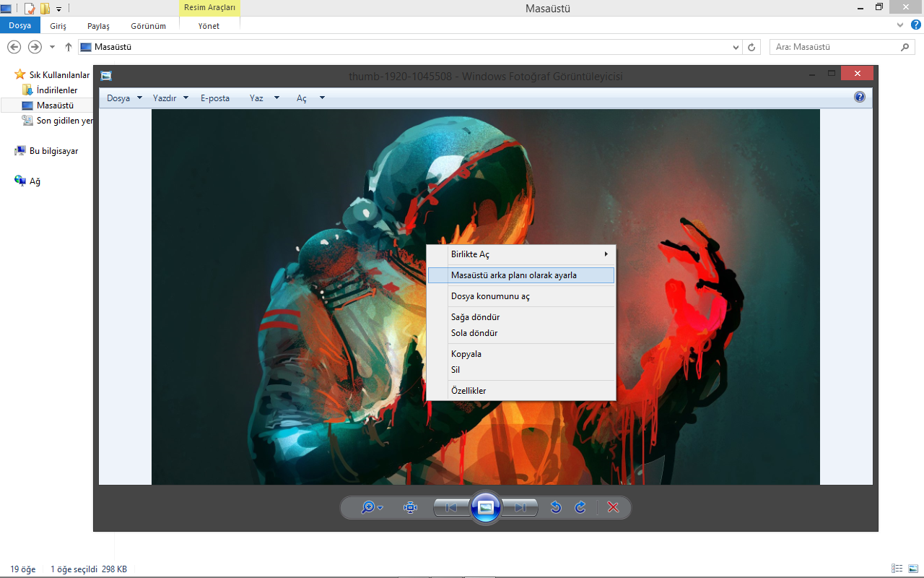This screenshot has height=578, width=924.
Task: Switch Explorer to large icons view in status bar
Action: click(x=912, y=569)
